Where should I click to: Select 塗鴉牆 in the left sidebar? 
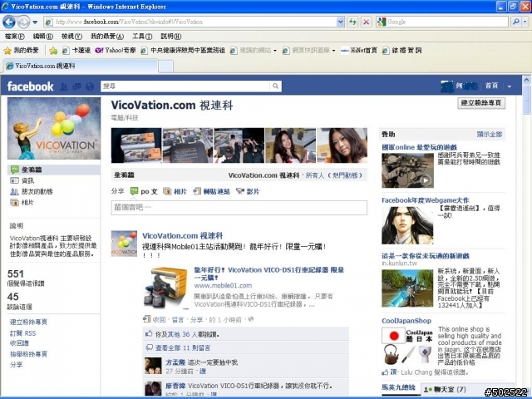54,170
